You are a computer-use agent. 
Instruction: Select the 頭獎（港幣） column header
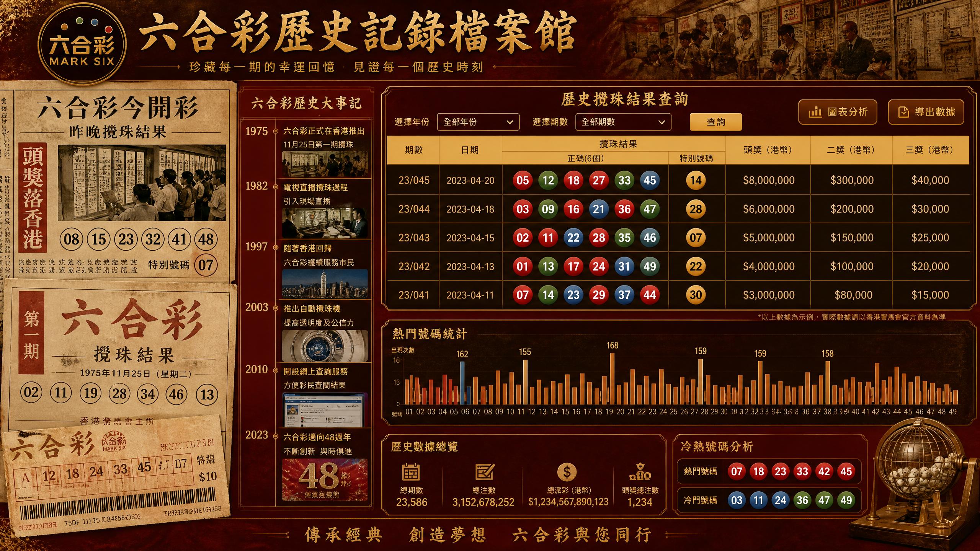[768, 150]
